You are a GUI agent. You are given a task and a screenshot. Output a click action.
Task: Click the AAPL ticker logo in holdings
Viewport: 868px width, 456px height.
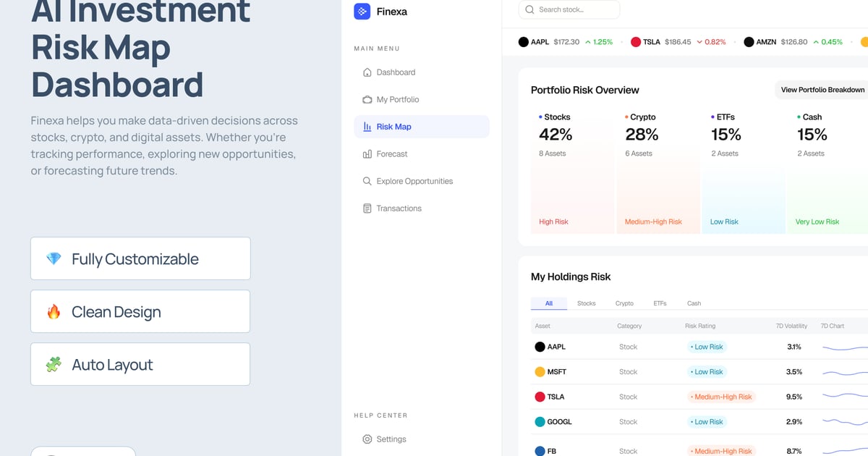click(x=540, y=347)
